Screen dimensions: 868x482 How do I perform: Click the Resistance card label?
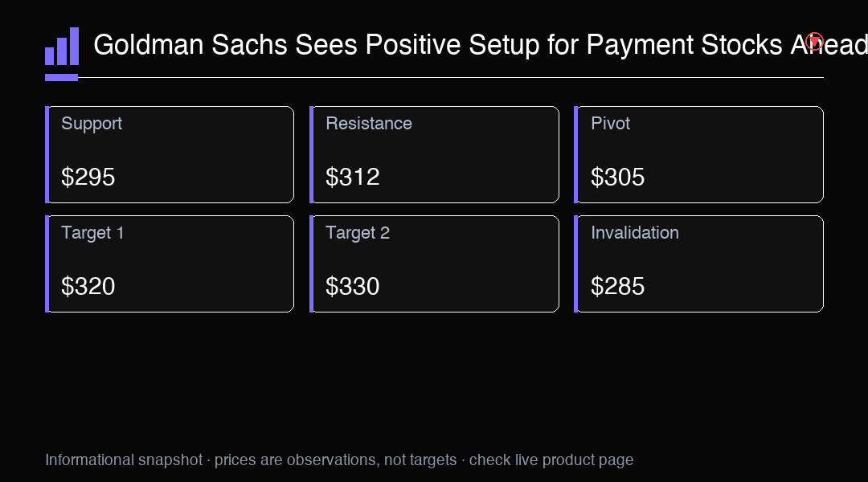[369, 124]
